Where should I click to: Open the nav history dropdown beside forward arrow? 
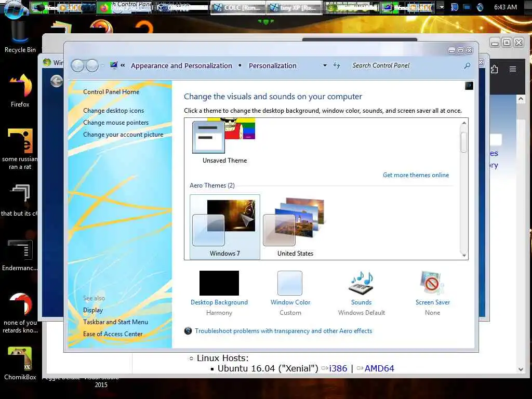click(102, 65)
